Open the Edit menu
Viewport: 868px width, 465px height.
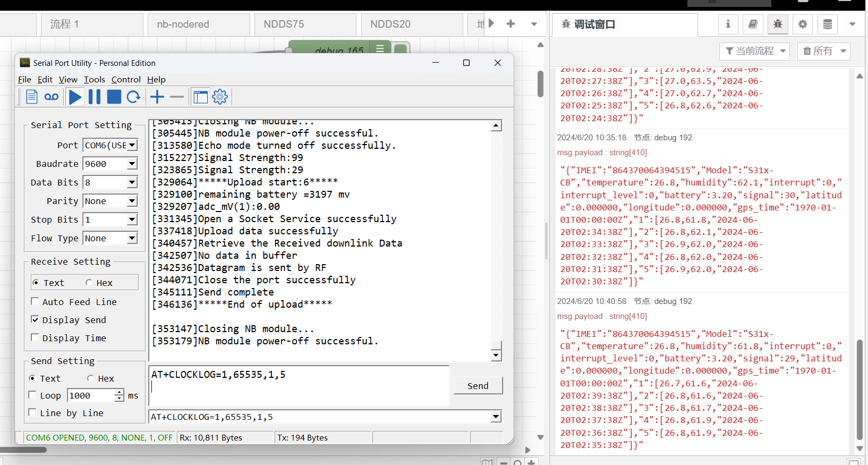pyautogui.click(x=45, y=79)
